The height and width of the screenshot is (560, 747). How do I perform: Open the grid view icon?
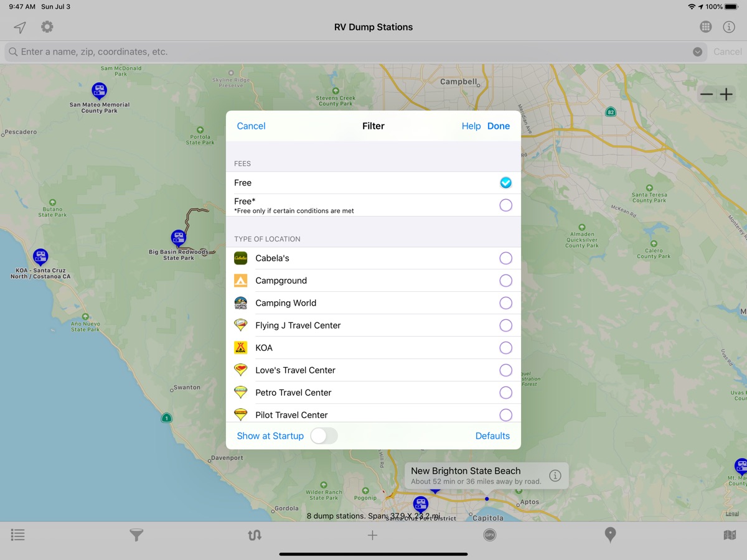pos(705,27)
